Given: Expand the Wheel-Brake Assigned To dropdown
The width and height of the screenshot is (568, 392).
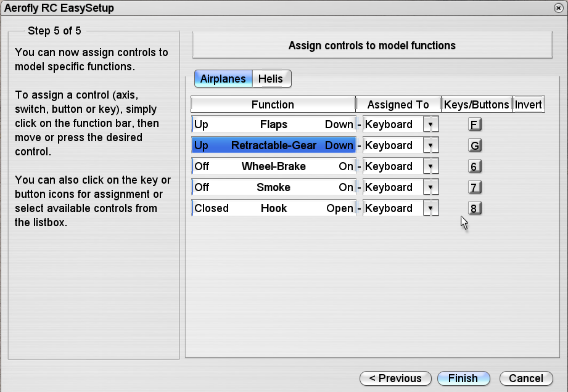Looking at the screenshot, I should [x=431, y=166].
